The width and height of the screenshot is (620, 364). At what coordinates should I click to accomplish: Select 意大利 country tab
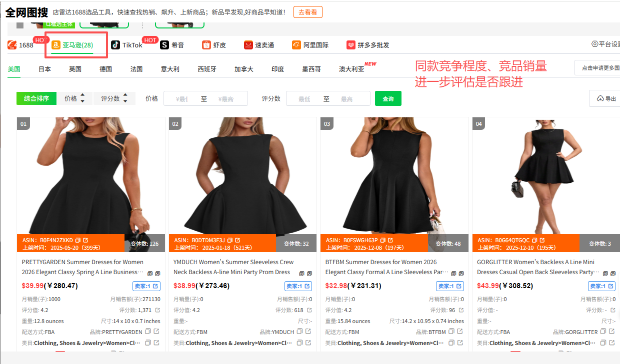[x=170, y=69]
